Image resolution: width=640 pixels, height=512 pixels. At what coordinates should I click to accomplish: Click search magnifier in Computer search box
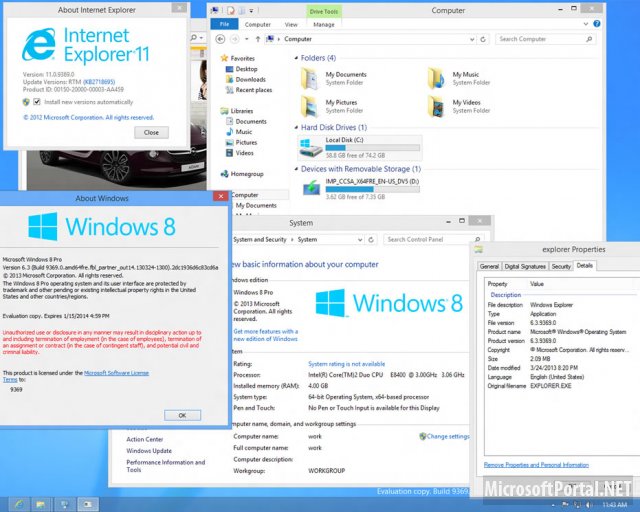click(x=589, y=39)
